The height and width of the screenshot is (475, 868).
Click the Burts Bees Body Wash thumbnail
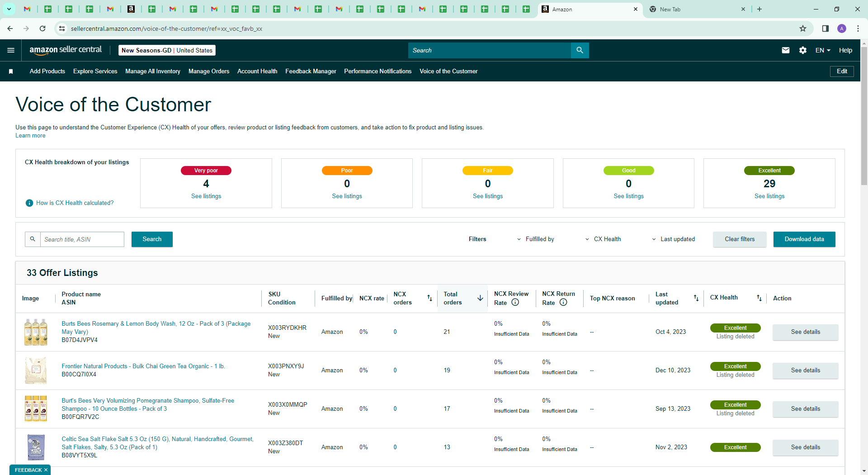[x=36, y=332]
